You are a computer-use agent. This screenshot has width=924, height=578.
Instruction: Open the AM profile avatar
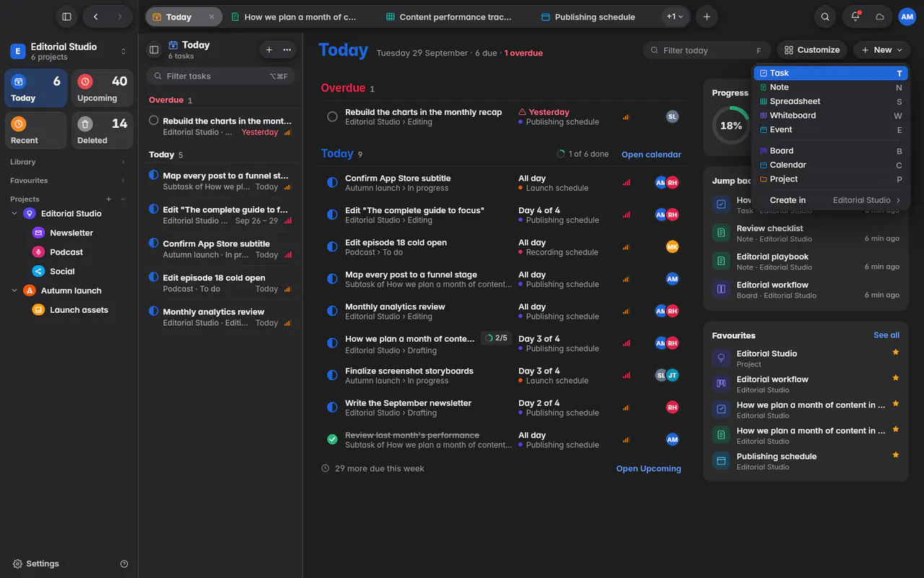(x=907, y=17)
